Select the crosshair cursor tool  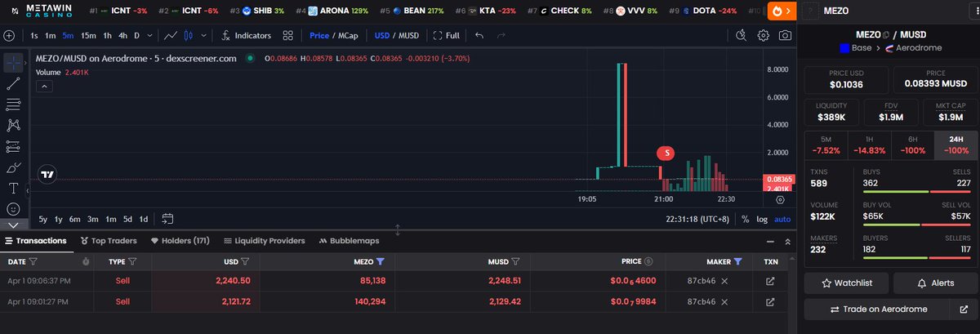click(13, 62)
